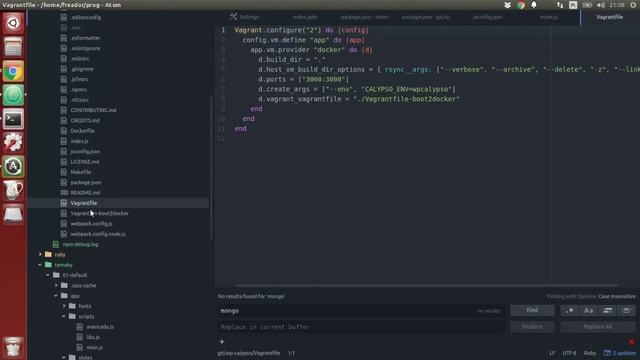Image resolution: width=640 pixels, height=360 pixels.
Task: Open package.json in file tree
Action: pyautogui.click(x=86, y=182)
